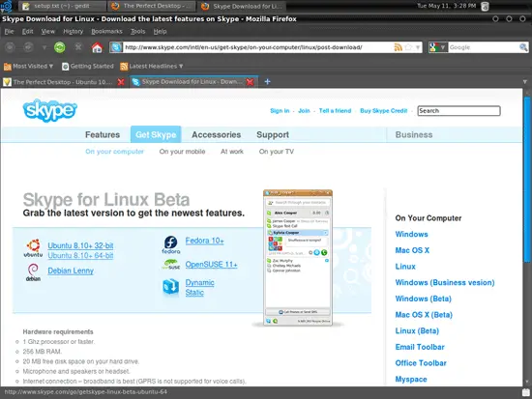Open the list all tabs dropdown arrow

pos(525,82)
